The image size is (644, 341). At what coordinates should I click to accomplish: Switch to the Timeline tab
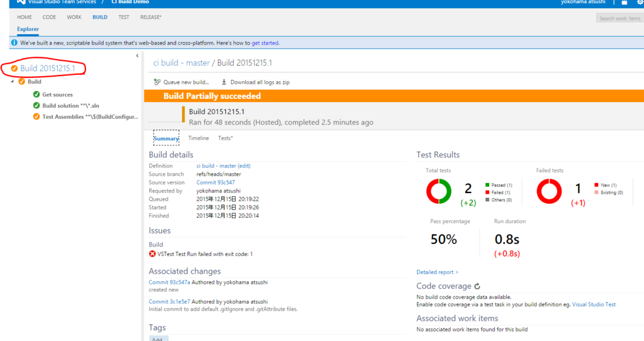(198, 138)
